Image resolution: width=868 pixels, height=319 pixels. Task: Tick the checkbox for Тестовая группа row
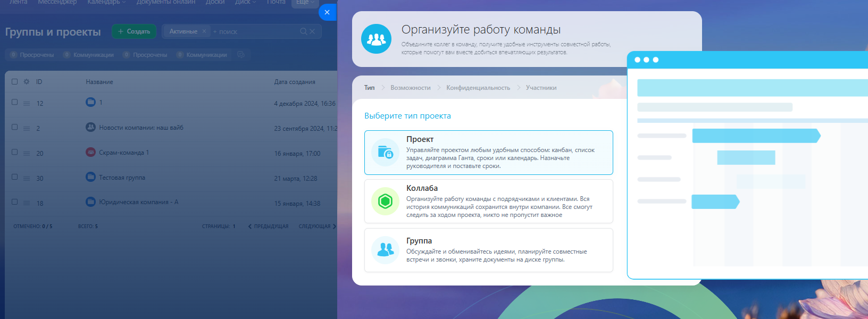(15, 177)
